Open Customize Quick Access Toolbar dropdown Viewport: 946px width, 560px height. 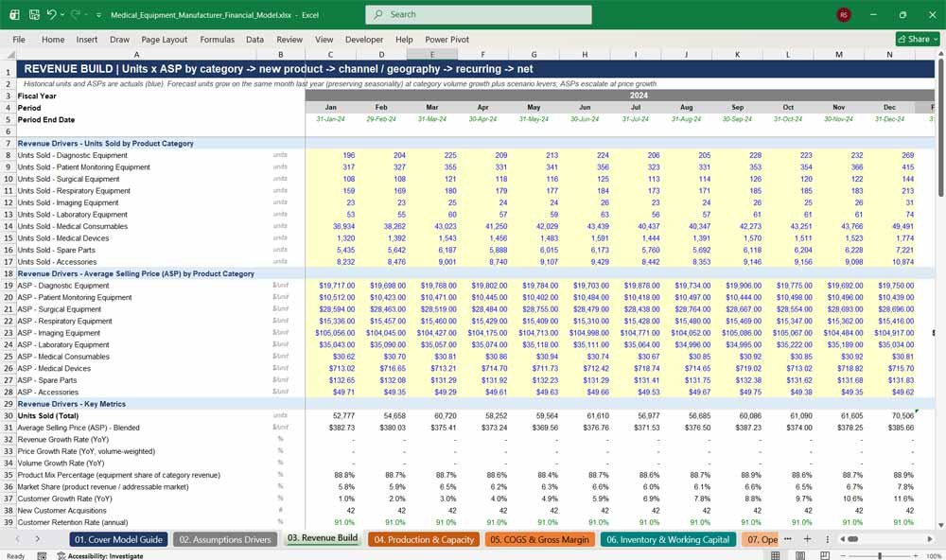point(98,15)
